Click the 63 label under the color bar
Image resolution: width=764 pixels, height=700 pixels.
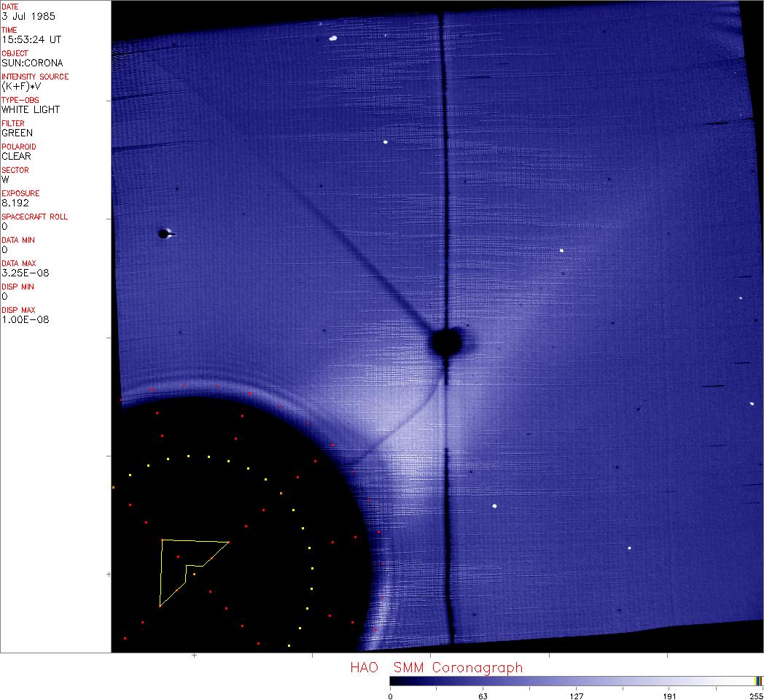(x=483, y=696)
